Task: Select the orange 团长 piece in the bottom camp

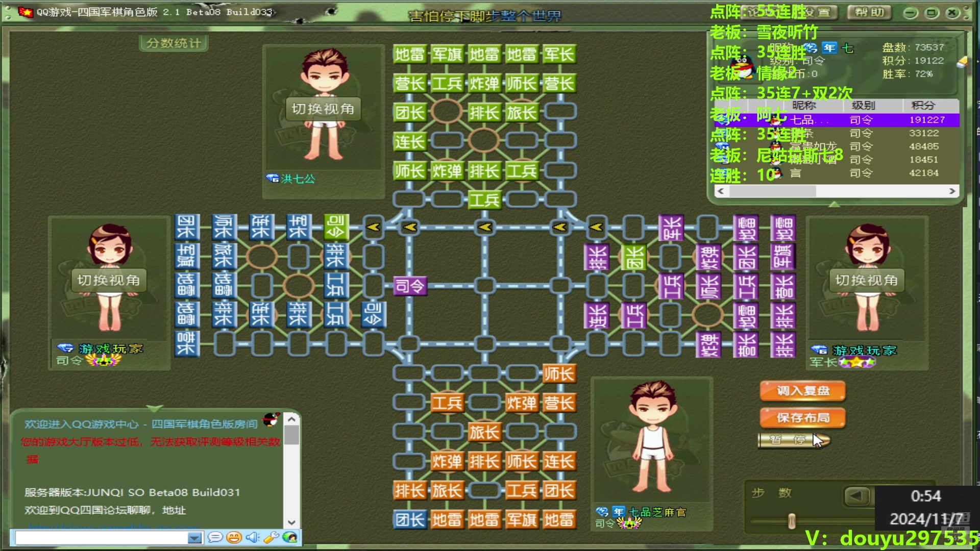Action: click(559, 491)
